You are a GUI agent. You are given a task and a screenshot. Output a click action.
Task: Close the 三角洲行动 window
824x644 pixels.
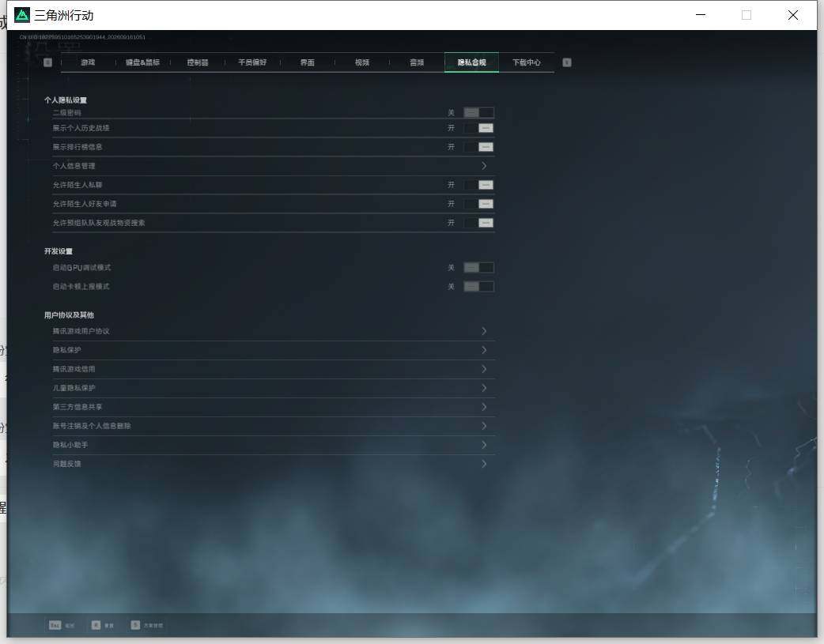[793, 15]
